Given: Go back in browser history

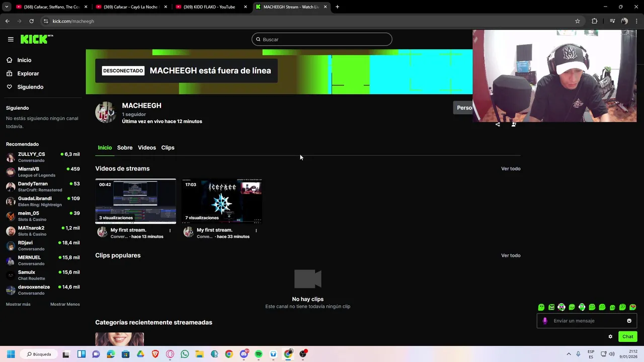Looking at the screenshot, I should point(7,21).
